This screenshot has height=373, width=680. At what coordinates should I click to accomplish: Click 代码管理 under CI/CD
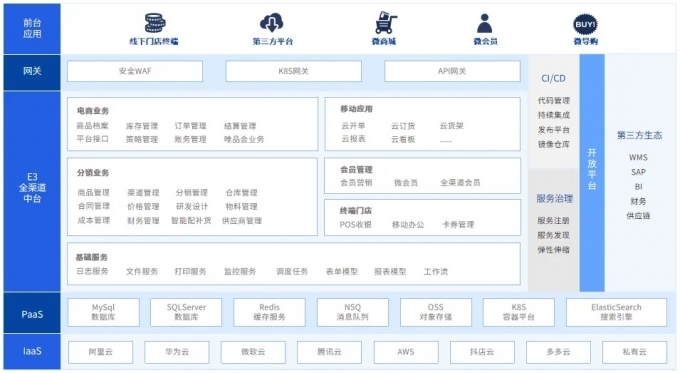click(554, 101)
